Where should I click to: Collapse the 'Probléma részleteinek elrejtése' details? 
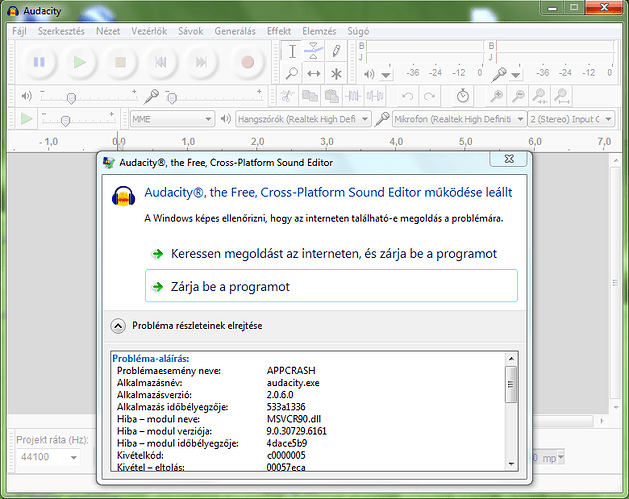(118, 325)
